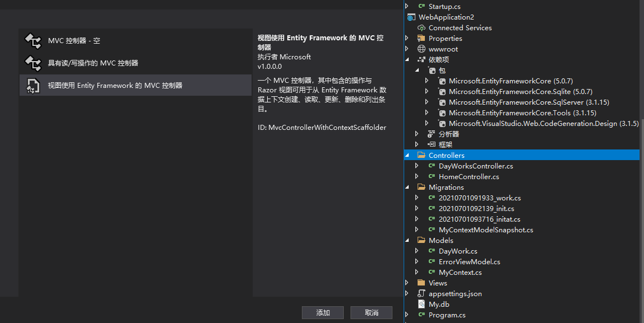Expand the wwwroot folder arrow
Screen dimensions: 644x323
[407, 49]
